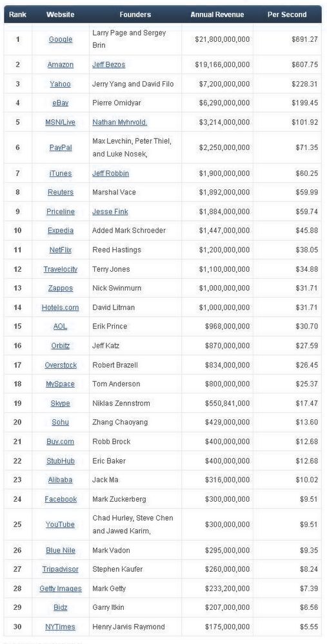Image resolution: width=327 pixels, height=644 pixels.
Task: Select the Nathan Myhrvold founder link
Action: (x=120, y=122)
